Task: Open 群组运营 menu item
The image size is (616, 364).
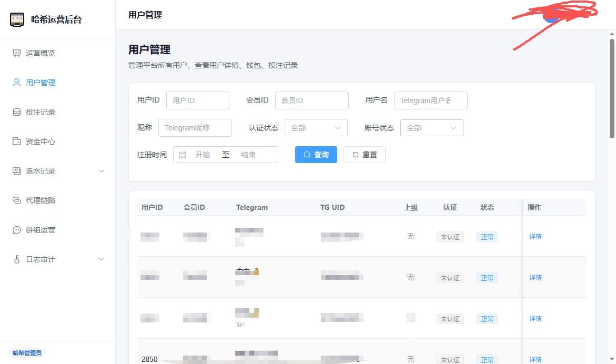Action: [58, 230]
